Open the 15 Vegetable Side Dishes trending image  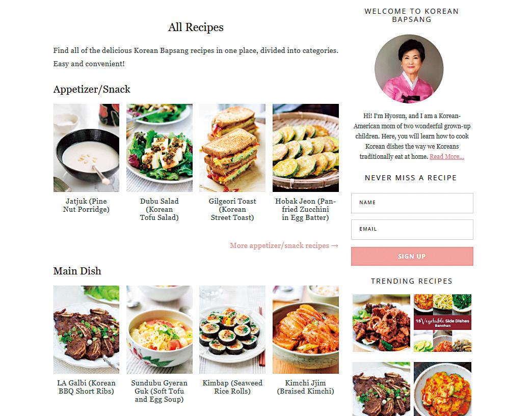click(442, 323)
